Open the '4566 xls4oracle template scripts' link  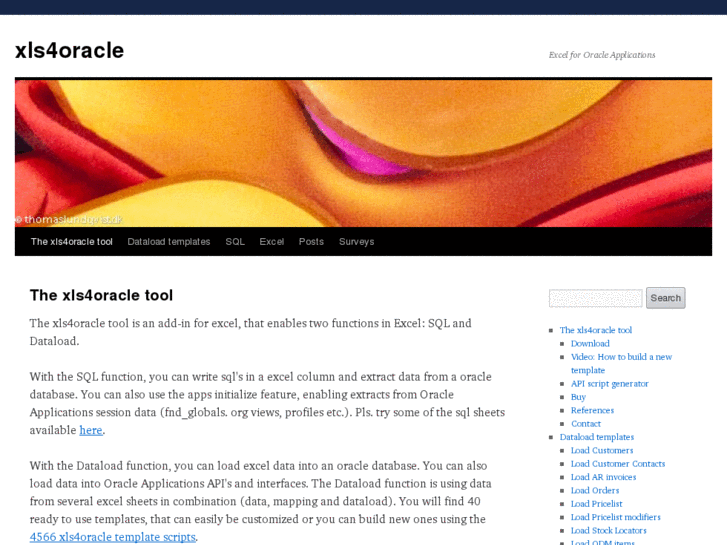pyautogui.click(x=113, y=537)
